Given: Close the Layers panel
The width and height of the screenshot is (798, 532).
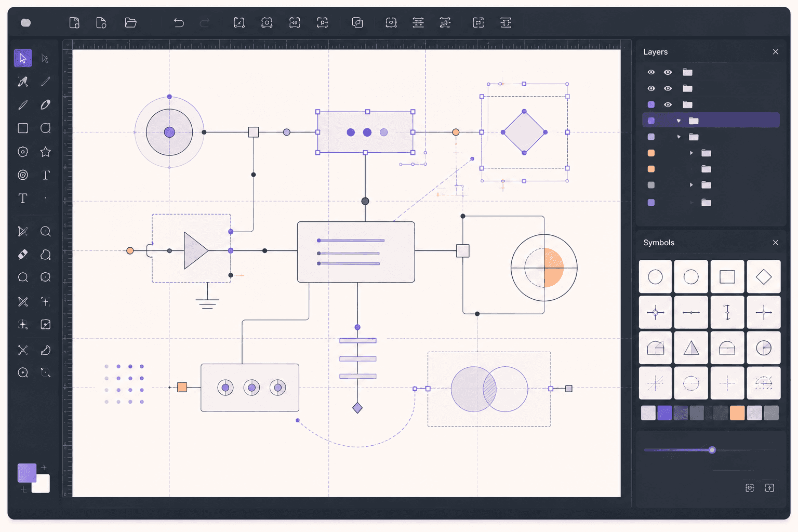Looking at the screenshot, I should point(775,52).
